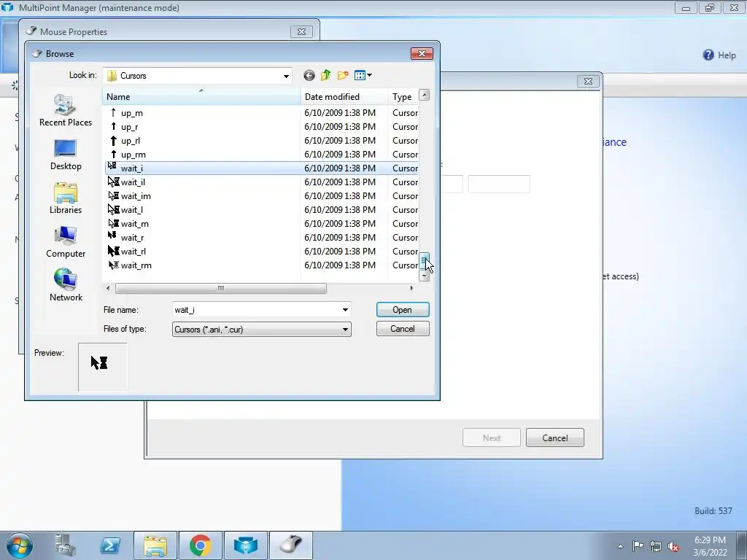Click the empty wizard text field
This screenshot has height=560, width=747.
click(x=499, y=184)
